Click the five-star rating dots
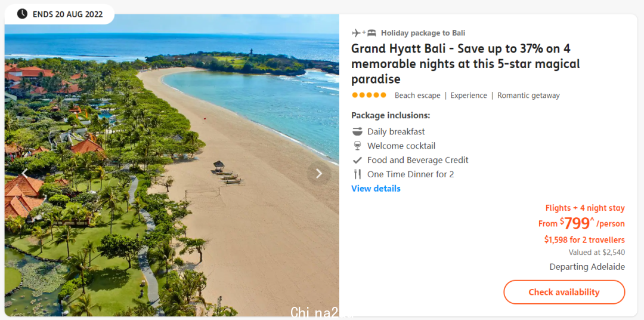The image size is (644, 320). (x=369, y=95)
